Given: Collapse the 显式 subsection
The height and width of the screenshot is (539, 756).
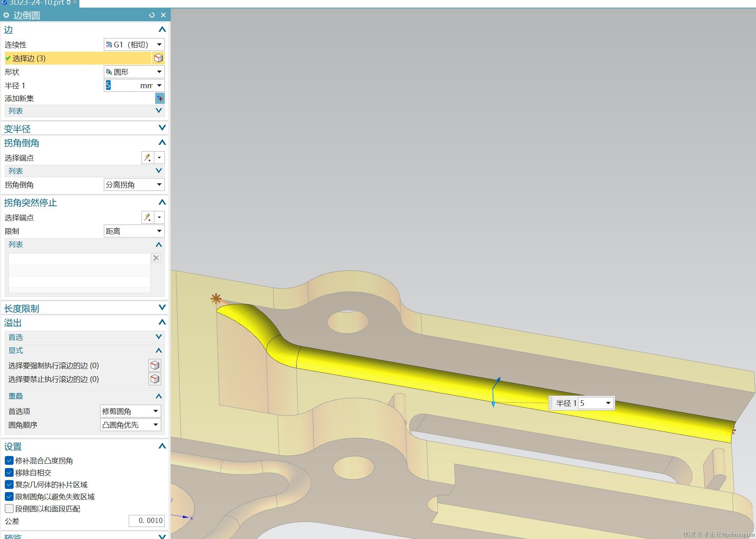Looking at the screenshot, I should 159,350.
